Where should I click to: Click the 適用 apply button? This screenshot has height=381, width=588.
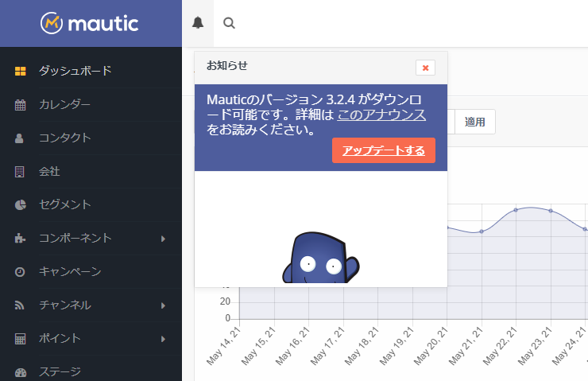[475, 122]
